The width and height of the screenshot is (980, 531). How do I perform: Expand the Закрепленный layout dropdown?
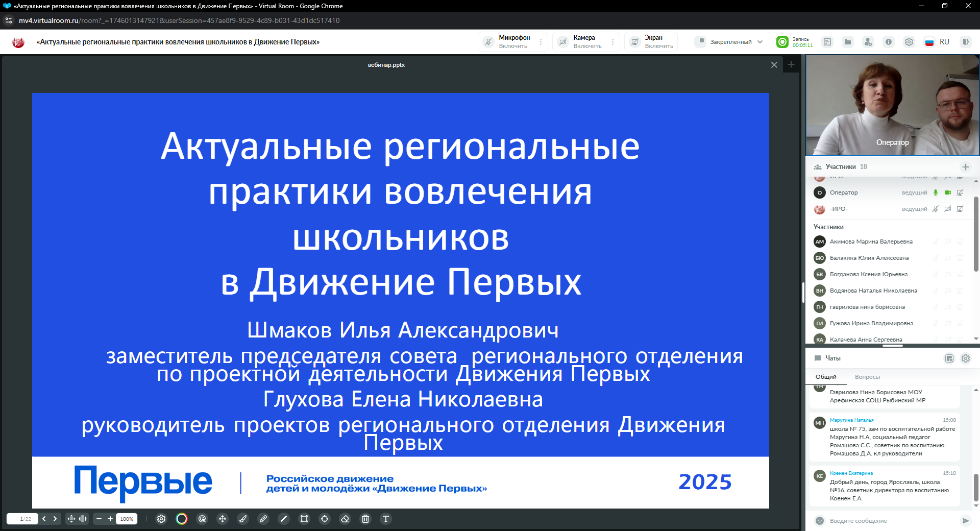[730, 42]
